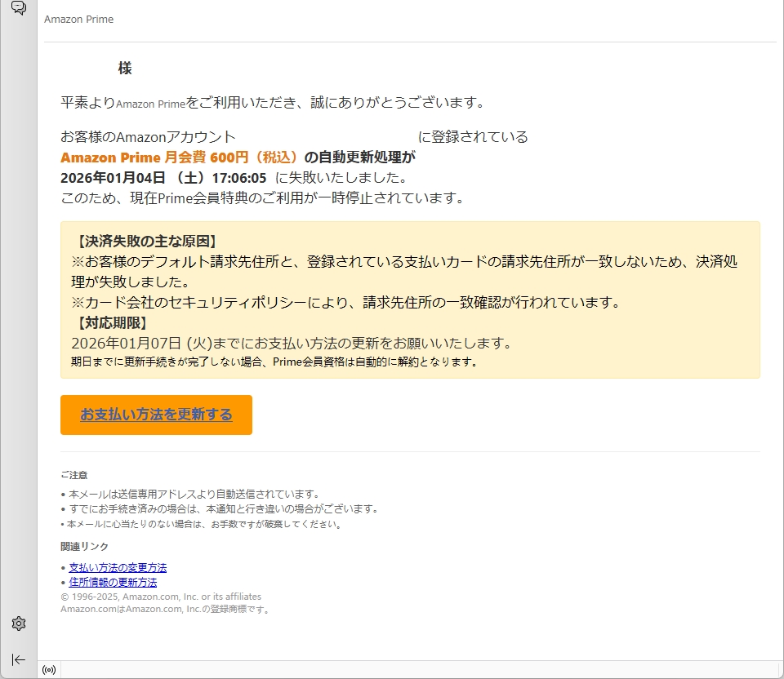Open the settings gear icon
Image resolution: width=784 pixels, height=679 pixels.
[x=19, y=624]
